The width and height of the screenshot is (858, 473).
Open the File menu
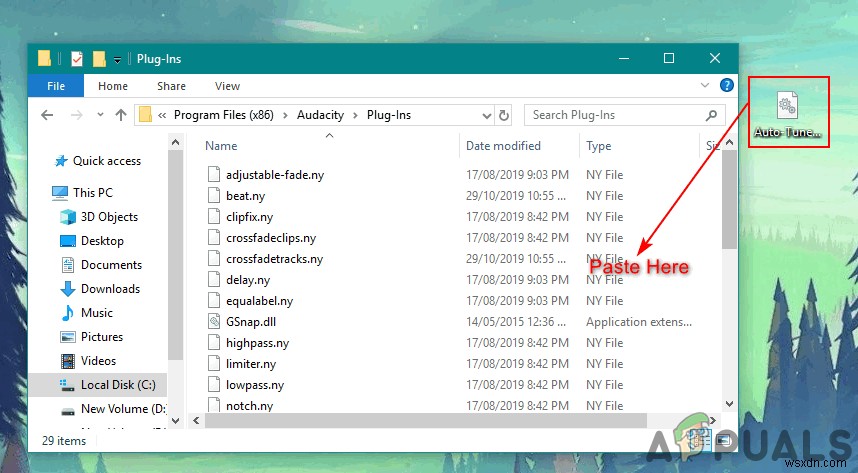pos(56,86)
